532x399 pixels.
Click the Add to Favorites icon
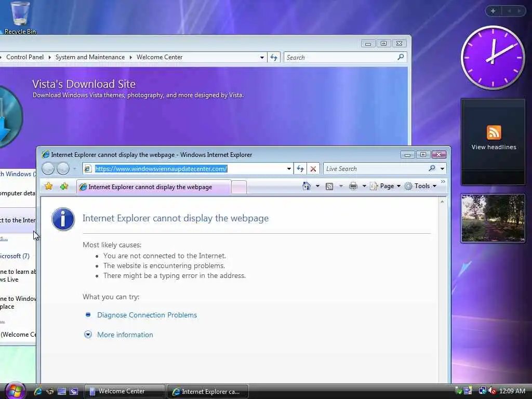coord(64,186)
